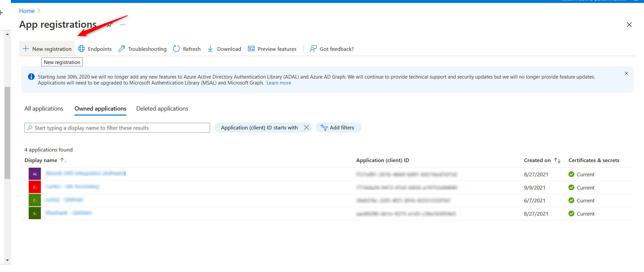Open Endpoints from the toolbar
644x272 pixels.
coord(95,49)
